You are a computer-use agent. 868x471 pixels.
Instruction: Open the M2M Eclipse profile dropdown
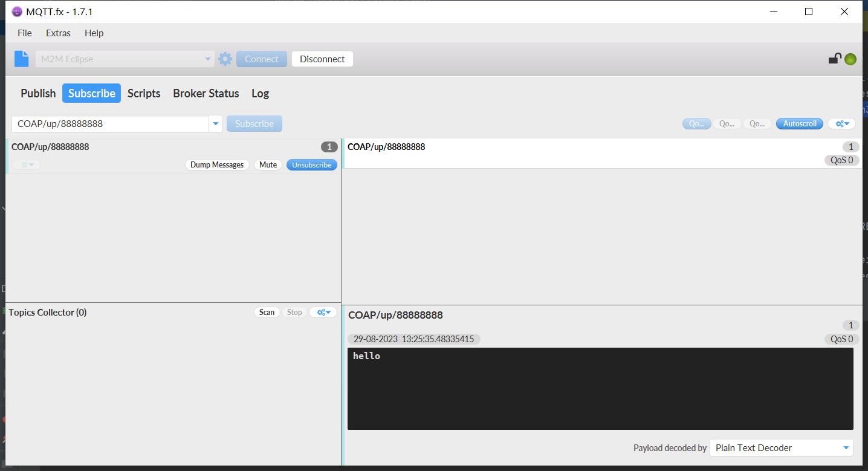tap(125, 59)
